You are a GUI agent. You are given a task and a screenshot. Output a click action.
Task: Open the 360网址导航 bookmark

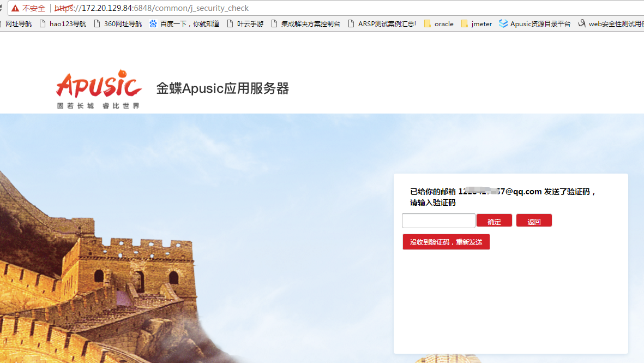[122, 24]
